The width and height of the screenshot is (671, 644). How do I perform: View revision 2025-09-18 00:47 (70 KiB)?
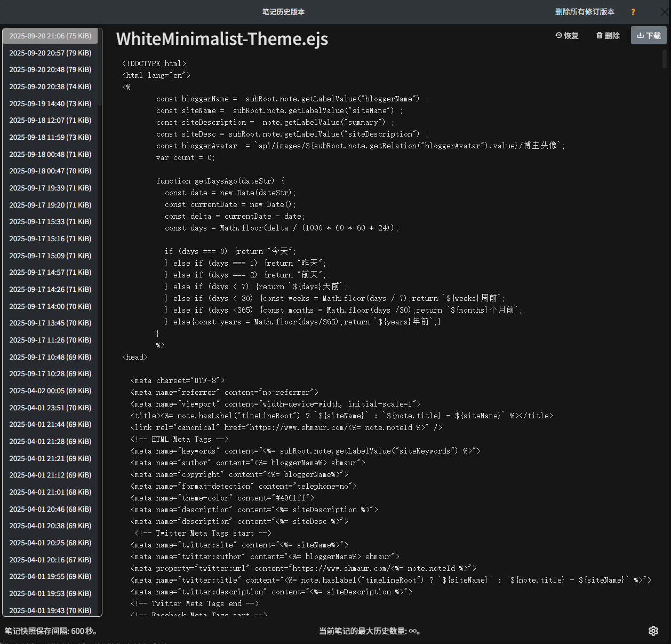pyautogui.click(x=50, y=171)
